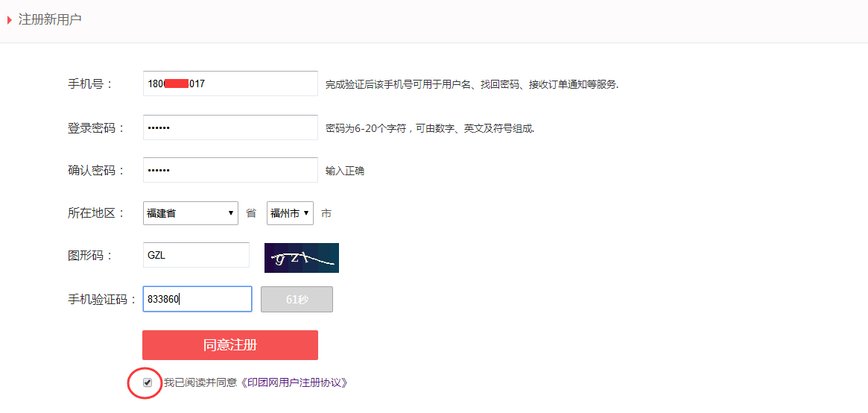Click into the 登录密码 password field

tap(230, 127)
